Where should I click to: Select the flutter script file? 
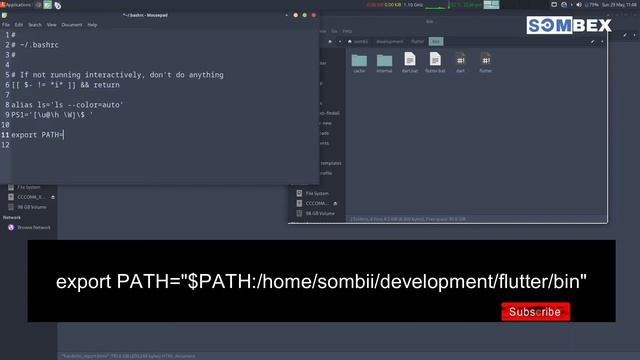click(x=486, y=62)
